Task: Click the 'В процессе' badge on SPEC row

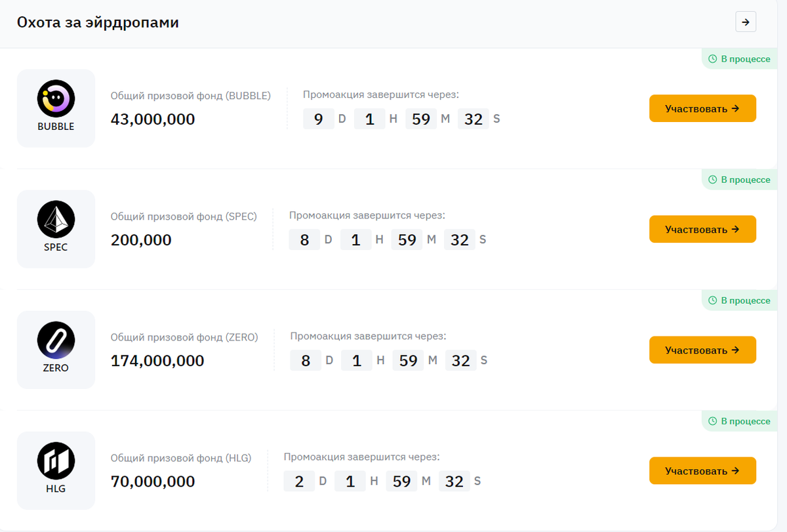Action: [x=739, y=180]
